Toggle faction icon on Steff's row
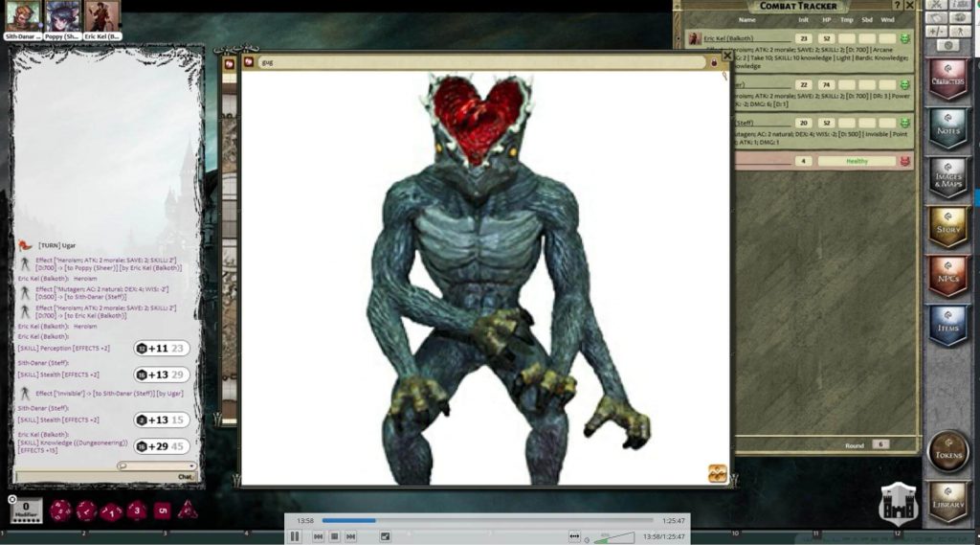The height and width of the screenshot is (545, 980). (x=904, y=124)
